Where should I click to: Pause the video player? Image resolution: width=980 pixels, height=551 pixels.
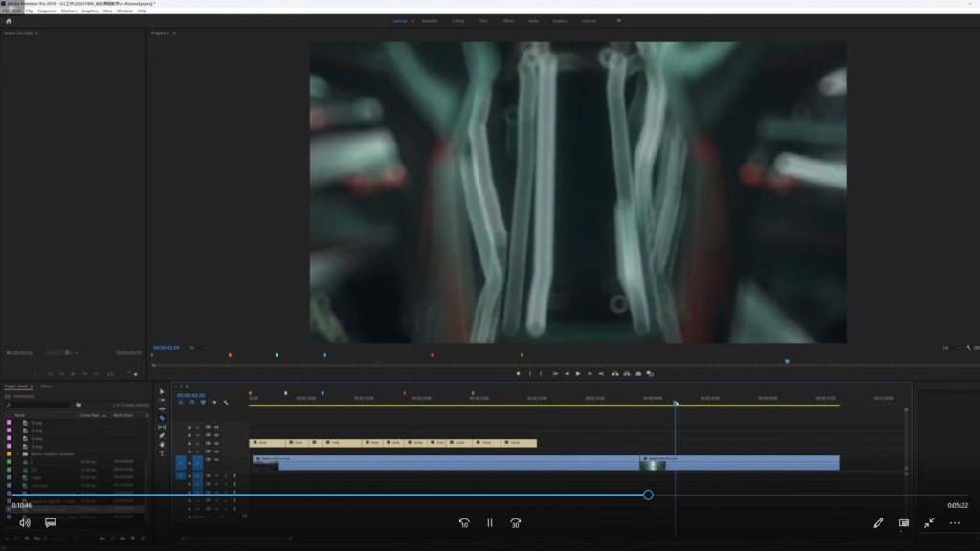pos(490,523)
